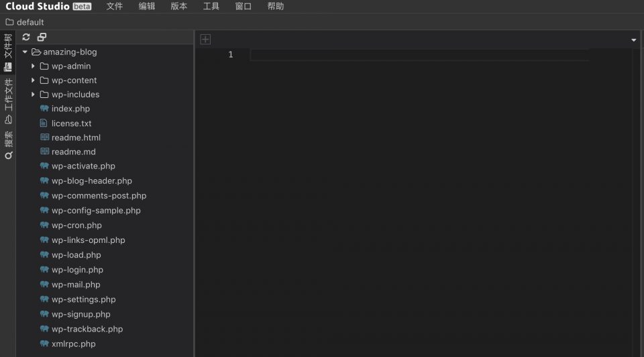This screenshot has height=357, width=644.
Task: Open the 编辑 menu
Action: [147, 6]
